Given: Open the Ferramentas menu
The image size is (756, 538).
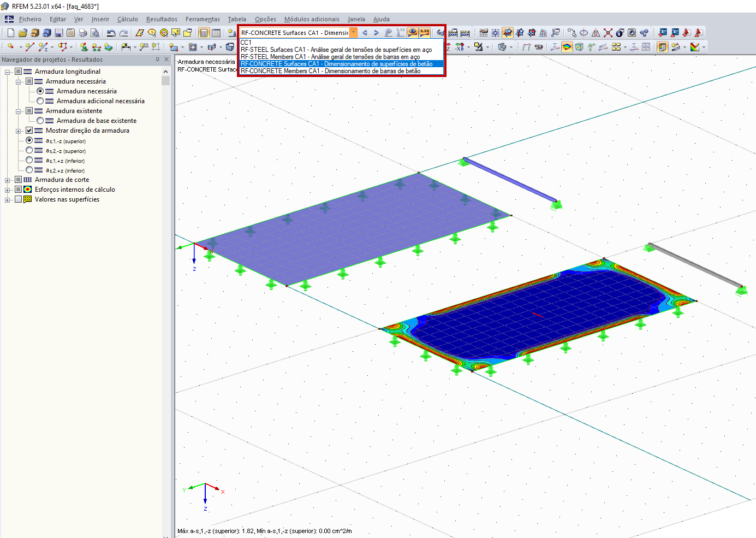Looking at the screenshot, I should pos(203,19).
